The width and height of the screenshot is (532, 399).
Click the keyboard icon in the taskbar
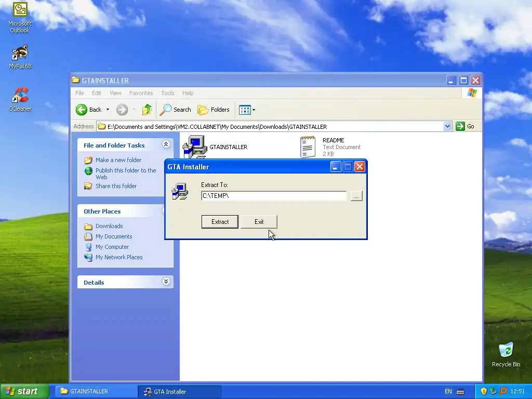click(x=460, y=392)
